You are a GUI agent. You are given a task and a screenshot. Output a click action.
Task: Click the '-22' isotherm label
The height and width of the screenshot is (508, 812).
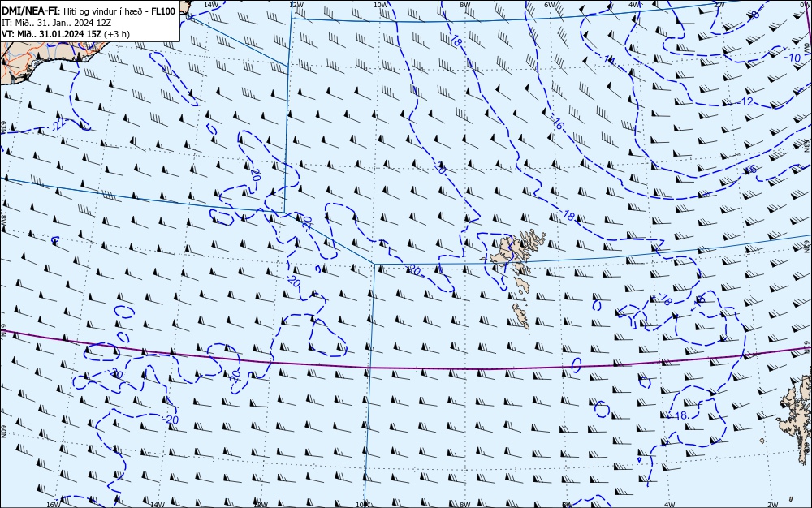coord(58,123)
